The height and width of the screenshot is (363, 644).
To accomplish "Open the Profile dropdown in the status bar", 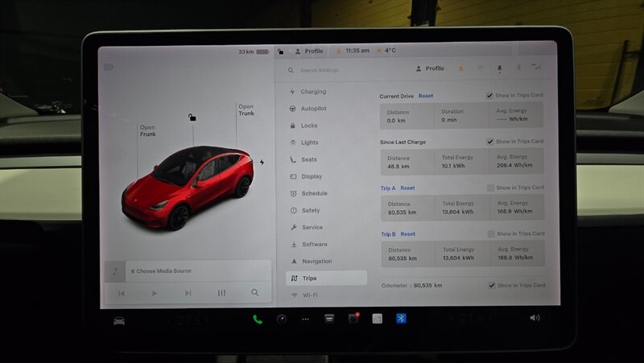I will coord(309,51).
